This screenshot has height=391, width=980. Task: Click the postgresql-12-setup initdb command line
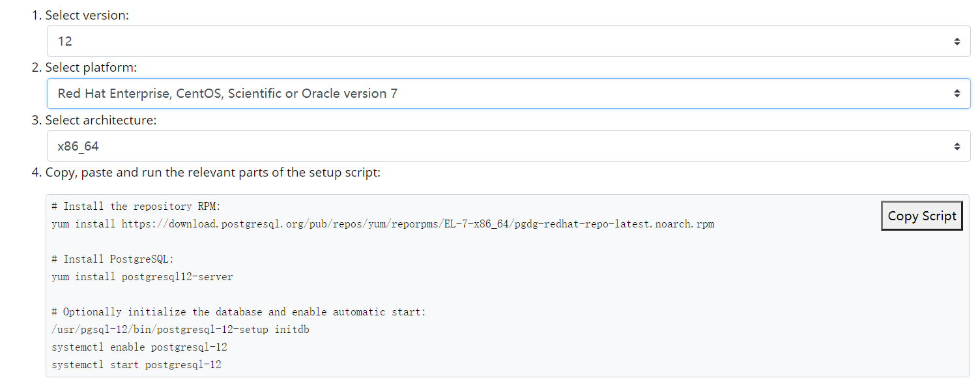coord(180,330)
